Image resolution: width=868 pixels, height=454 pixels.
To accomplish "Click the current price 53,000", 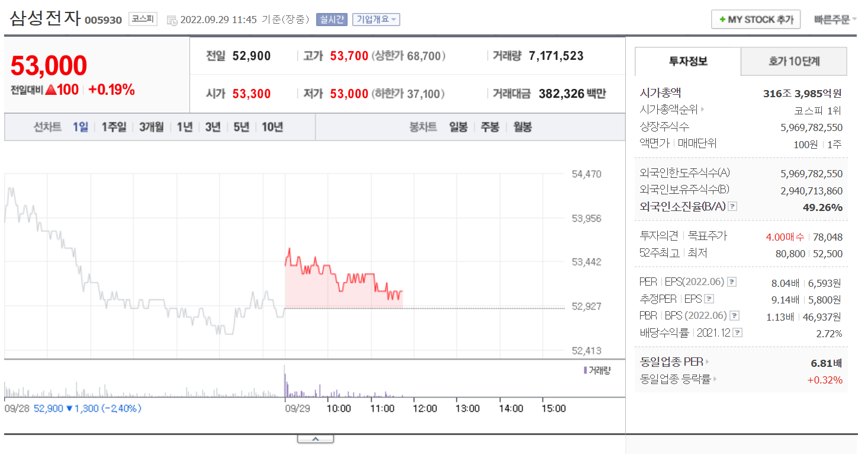I will [49, 66].
